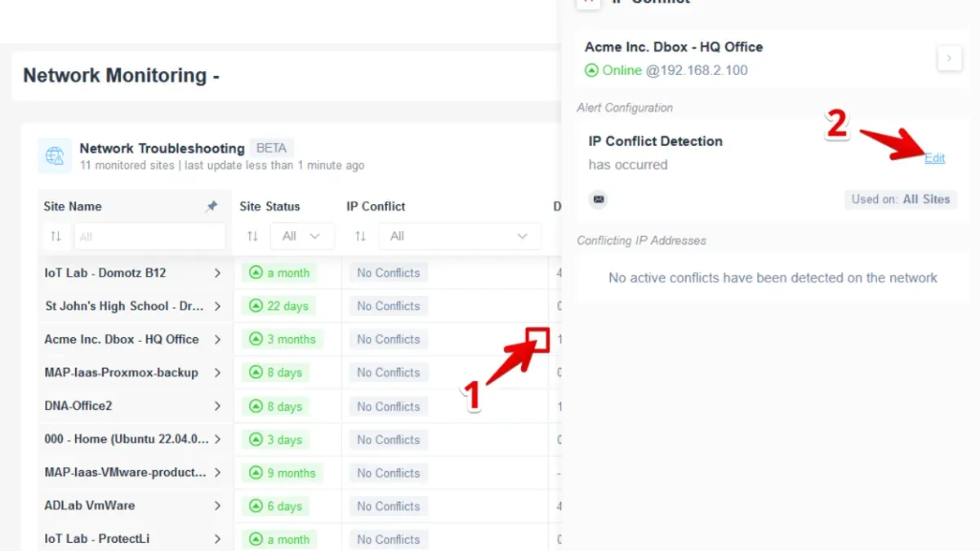Click the Network Troubleshooting globe icon
Image resolution: width=980 pixels, height=551 pixels.
coord(55,156)
